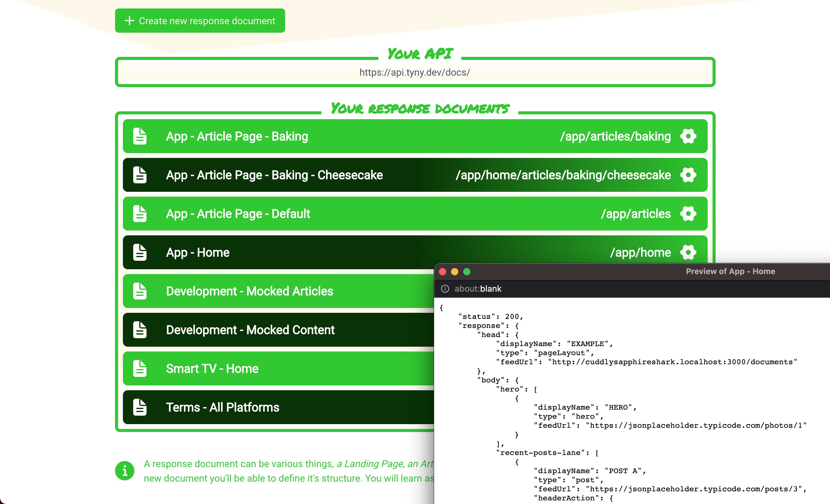830x504 pixels.
Task: Click the "type": "hero" line in preview
Action: 568,417
